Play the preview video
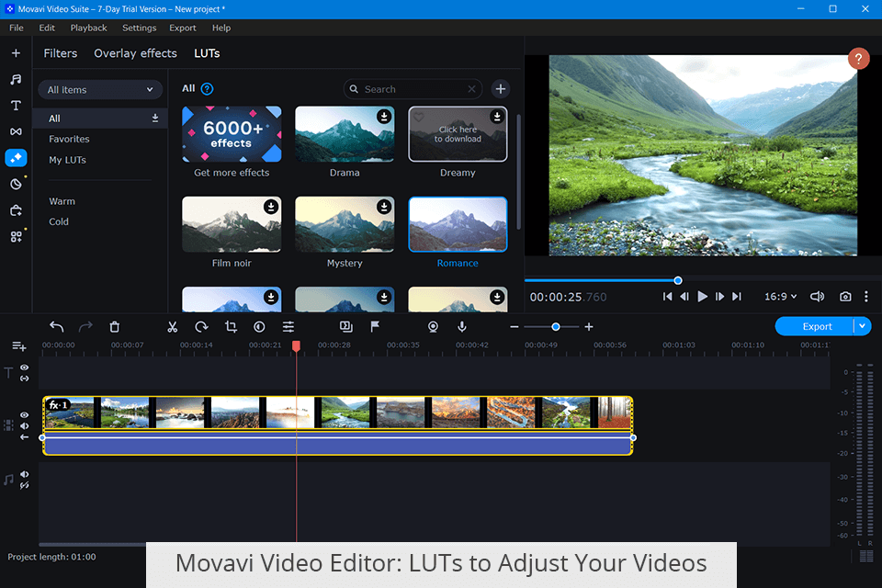 [702, 297]
